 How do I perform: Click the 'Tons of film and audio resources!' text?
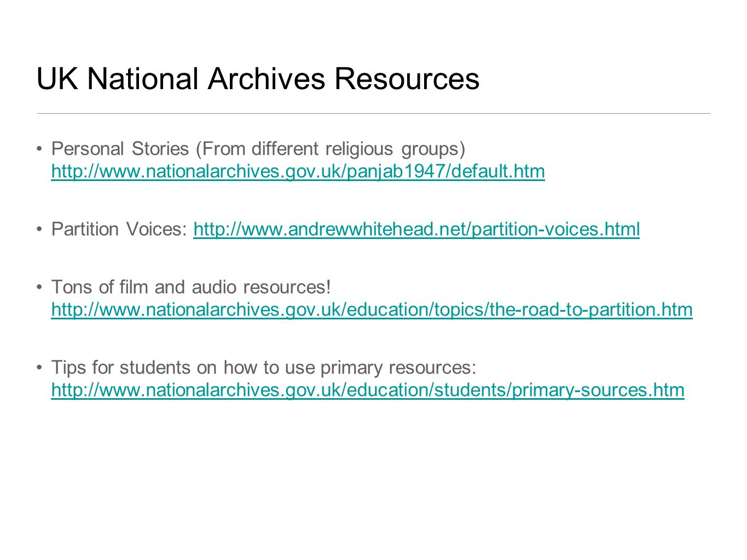point(191,287)
